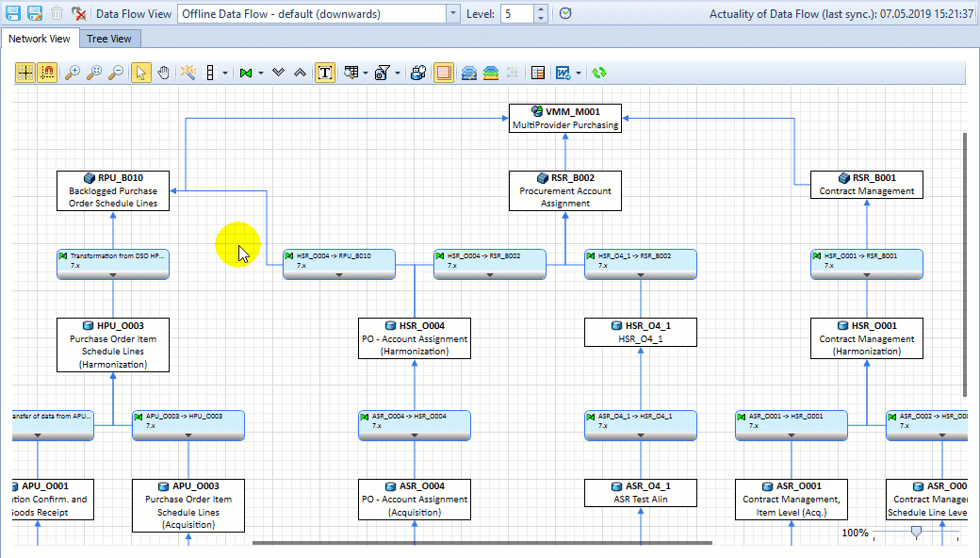Select the zoom out magnifier tool

115,72
